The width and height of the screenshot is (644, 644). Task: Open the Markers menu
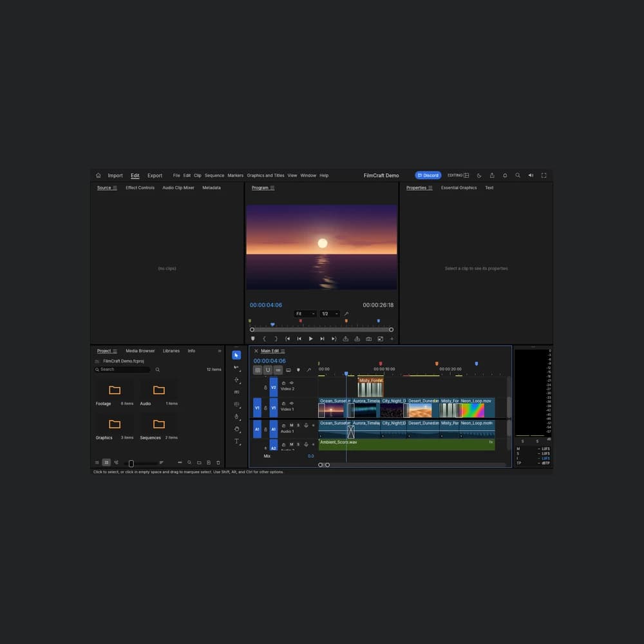click(235, 175)
